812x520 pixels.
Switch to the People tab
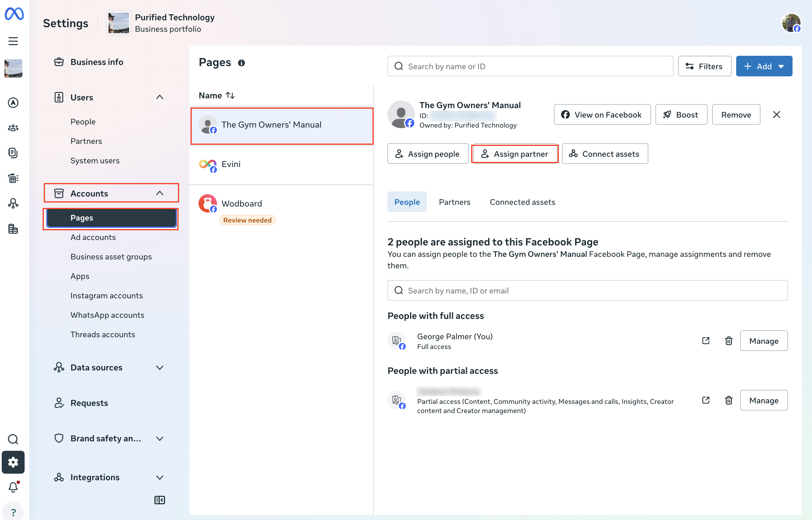(407, 202)
